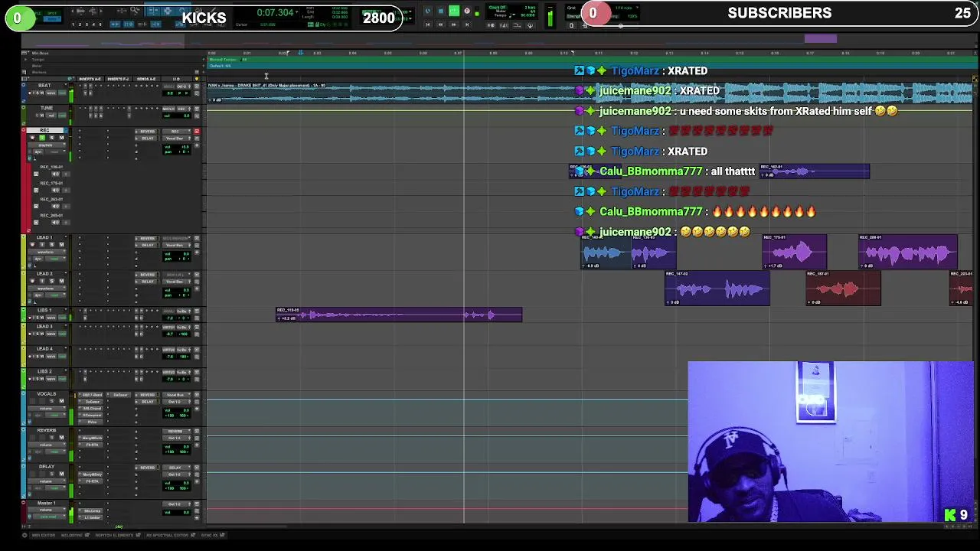Click the SENDS A-E column header
This screenshot has width=980, height=551.
(x=146, y=79)
